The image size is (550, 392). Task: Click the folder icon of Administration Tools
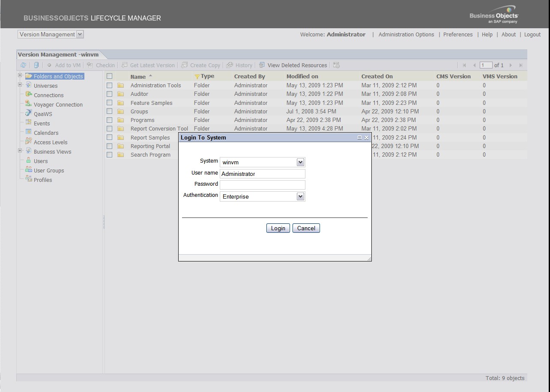coord(121,86)
